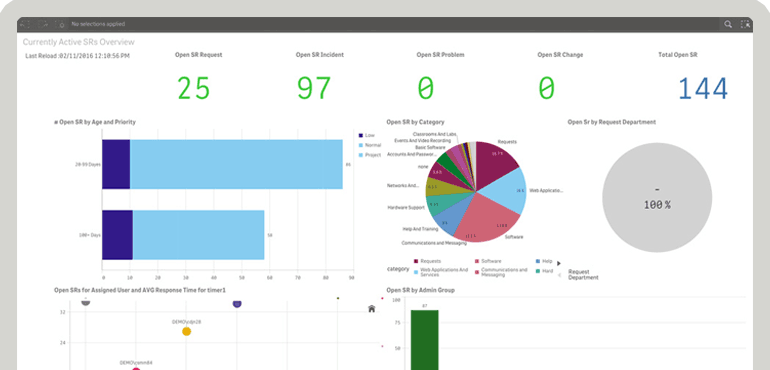Select Web Applications And Services legend swatch
This screenshot has height=370, width=770.
point(416,271)
